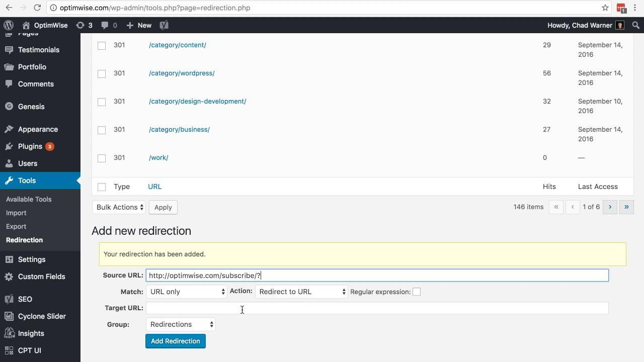Click the search icon in admin bar
The image size is (644, 362).
tap(635, 25)
